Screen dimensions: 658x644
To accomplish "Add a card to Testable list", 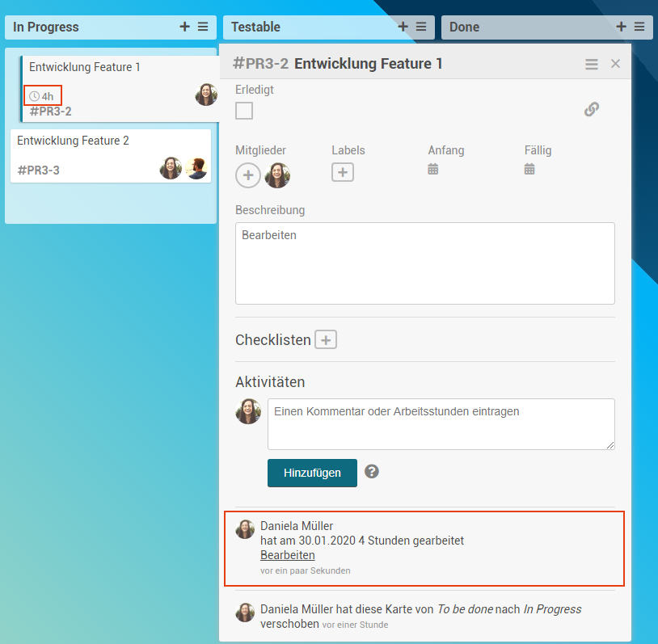I will (403, 27).
